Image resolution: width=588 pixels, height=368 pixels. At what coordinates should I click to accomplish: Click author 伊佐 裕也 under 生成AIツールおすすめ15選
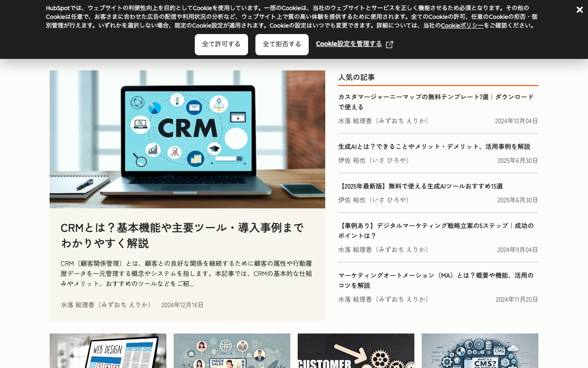375,200
